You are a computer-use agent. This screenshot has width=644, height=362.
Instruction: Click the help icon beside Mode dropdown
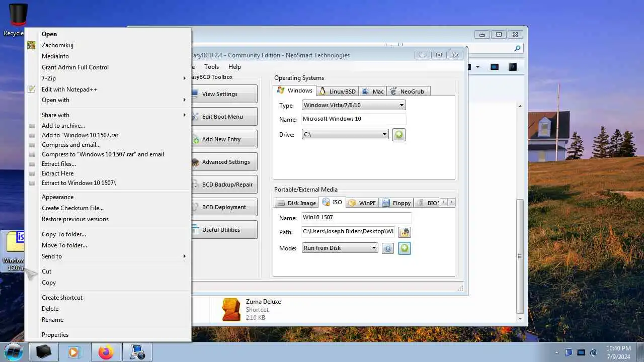(x=388, y=248)
